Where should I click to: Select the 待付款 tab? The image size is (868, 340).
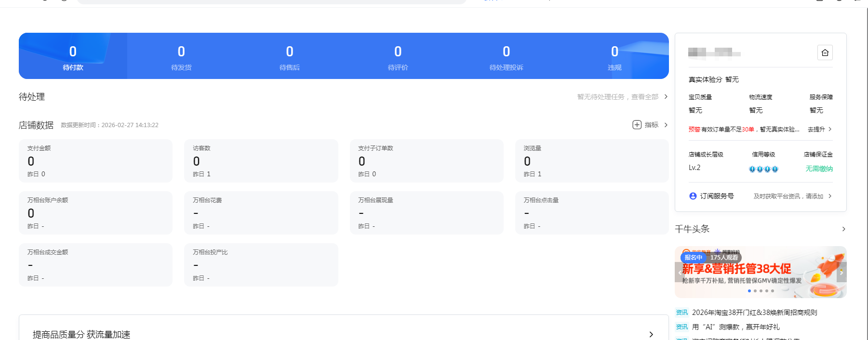pyautogui.click(x=73, y=56)
